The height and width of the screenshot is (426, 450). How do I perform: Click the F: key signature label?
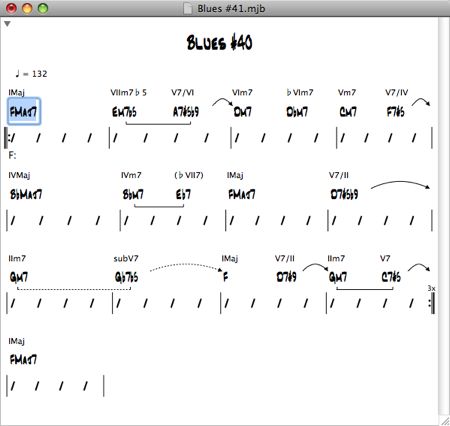coord(12,155)
